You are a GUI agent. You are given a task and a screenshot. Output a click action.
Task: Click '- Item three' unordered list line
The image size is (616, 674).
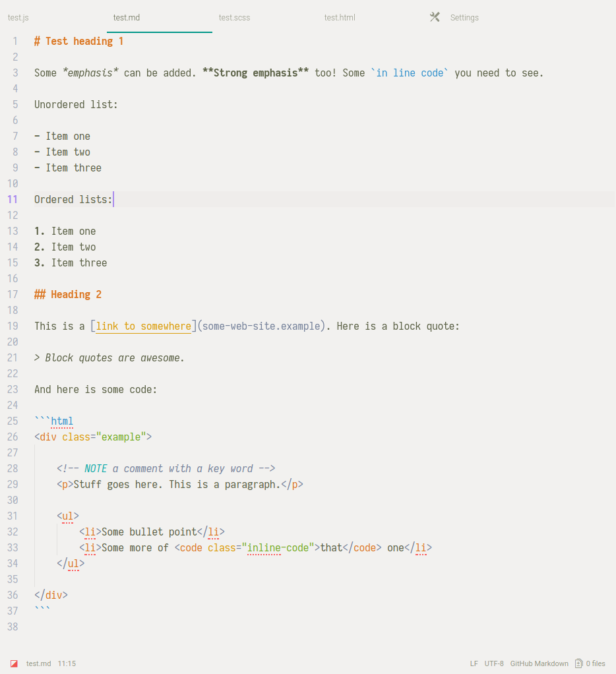tap(68, 168)
